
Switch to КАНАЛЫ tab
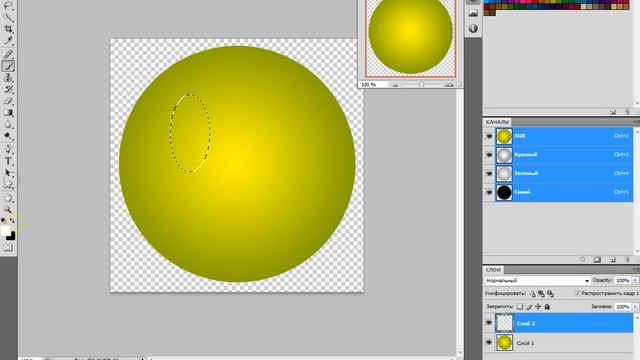(497, 122)
